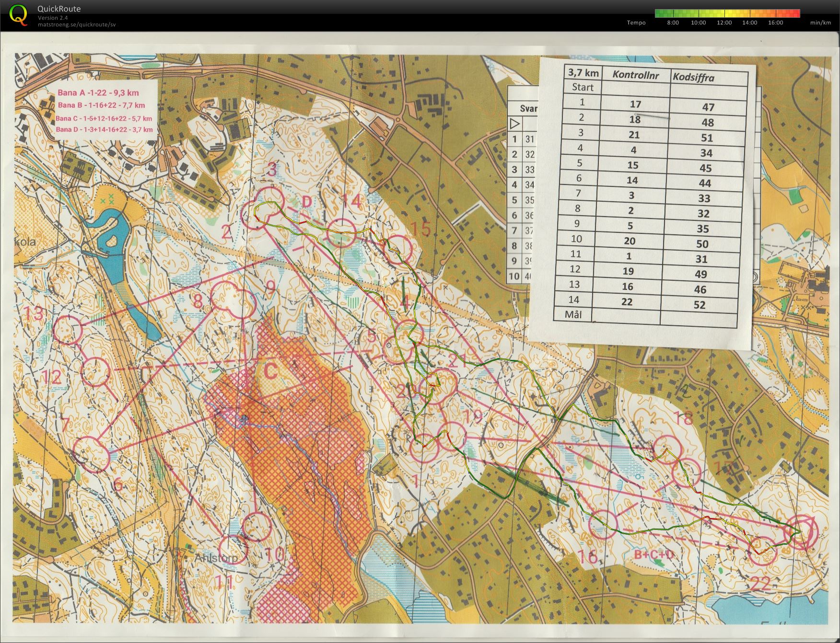Click the Tempo color gradient legend bar
The height and width of the screenshot is (643, 840).
pyautogui.click(x=727, y=13)
